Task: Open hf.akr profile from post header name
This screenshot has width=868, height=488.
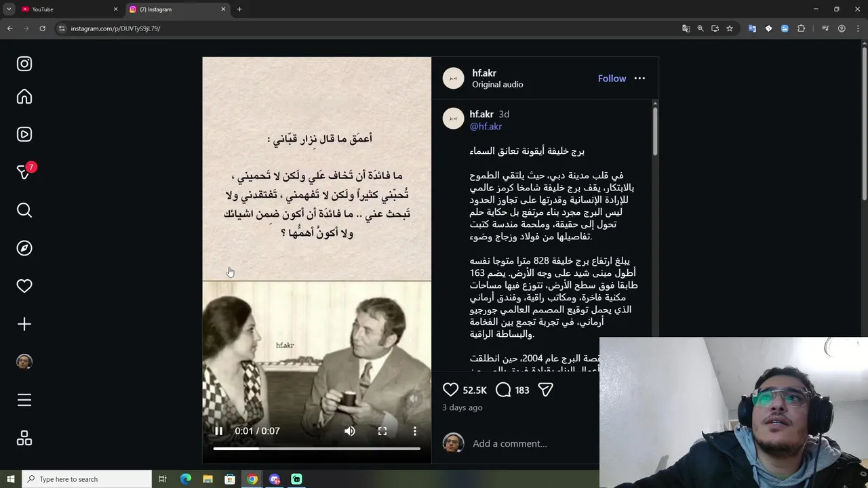Action: coord(484,73)
